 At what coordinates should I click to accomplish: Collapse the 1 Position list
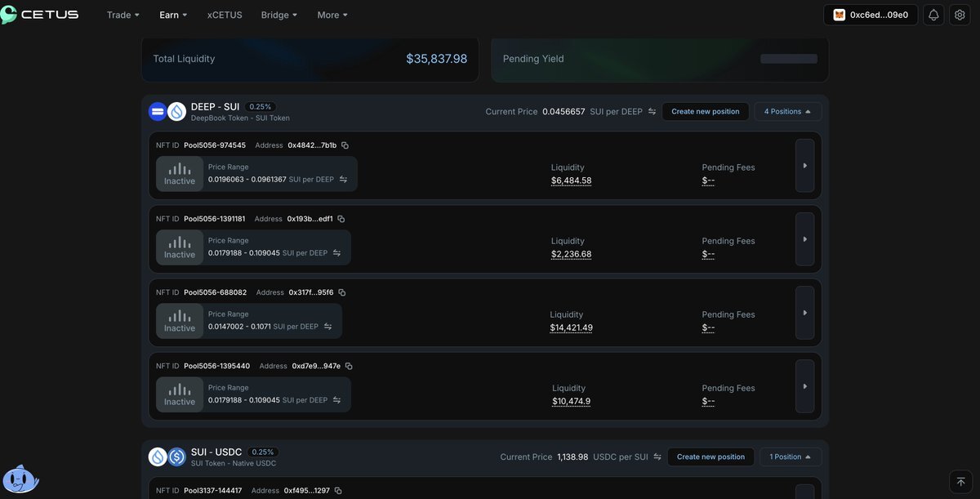(x=790, y=457)
